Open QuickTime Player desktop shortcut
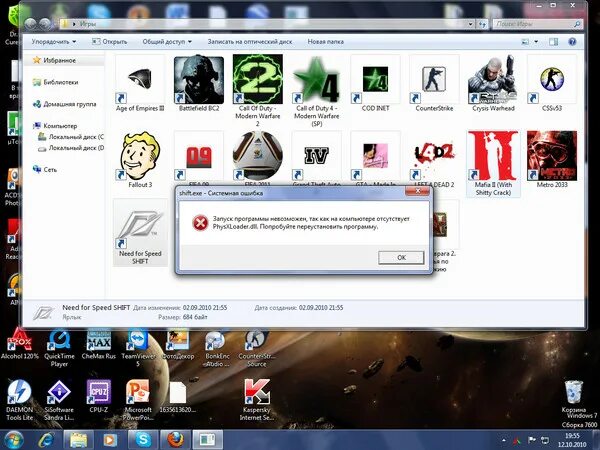Viewport: 600px width, 450px height. 59,348
